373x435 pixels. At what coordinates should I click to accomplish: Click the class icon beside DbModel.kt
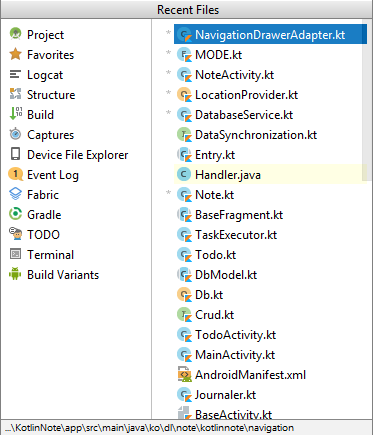coord(184,275)
